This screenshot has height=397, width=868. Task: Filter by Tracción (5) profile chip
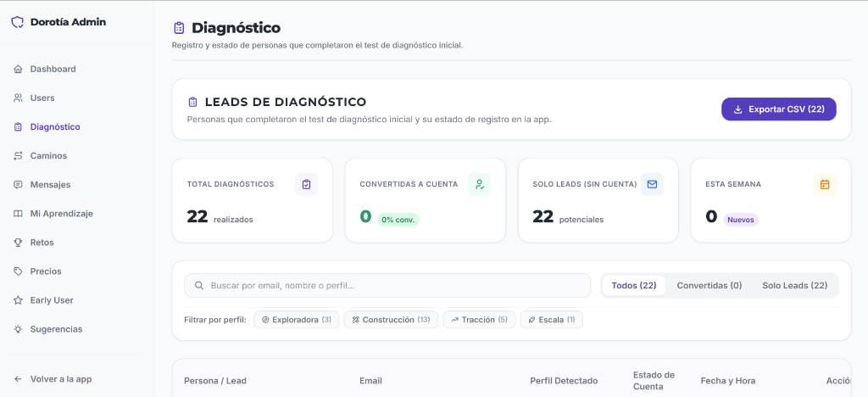coord(479,320)
